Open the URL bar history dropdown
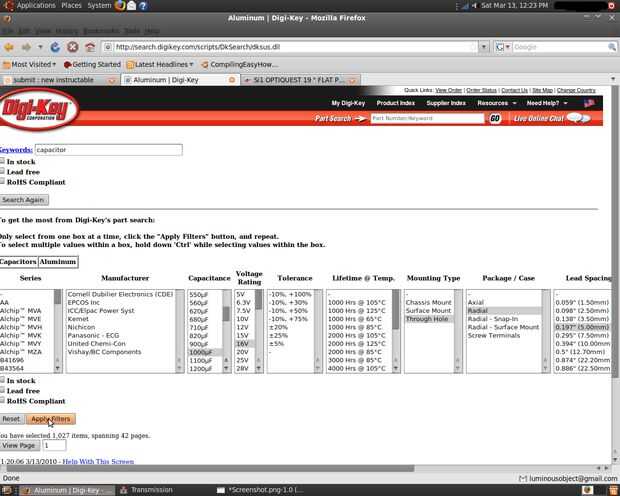Screen dimensions: 620x496 484,47
